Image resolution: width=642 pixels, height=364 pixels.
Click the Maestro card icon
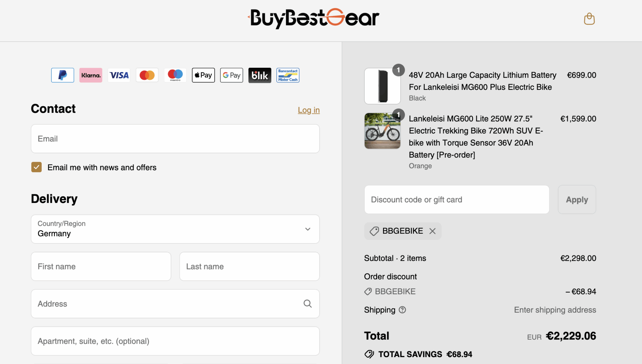(x=175, y=75)
